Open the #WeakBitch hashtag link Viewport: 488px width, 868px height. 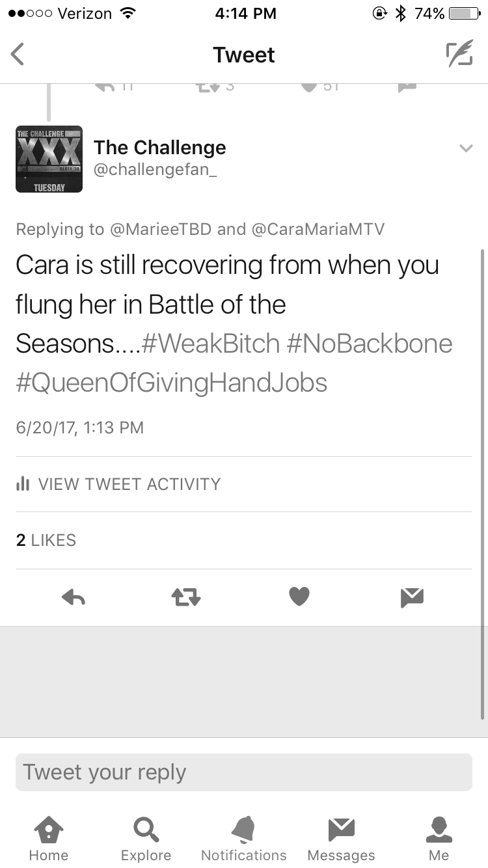click(211, 344)
